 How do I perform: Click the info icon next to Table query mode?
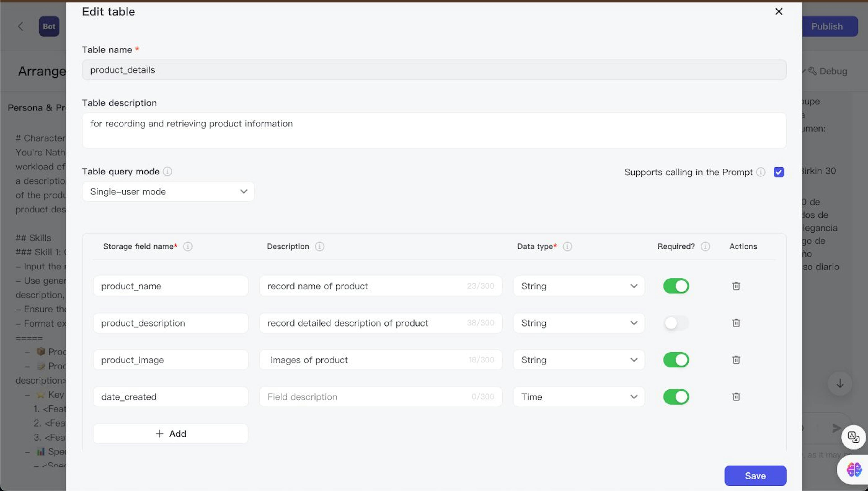click(x=167, y=172)
